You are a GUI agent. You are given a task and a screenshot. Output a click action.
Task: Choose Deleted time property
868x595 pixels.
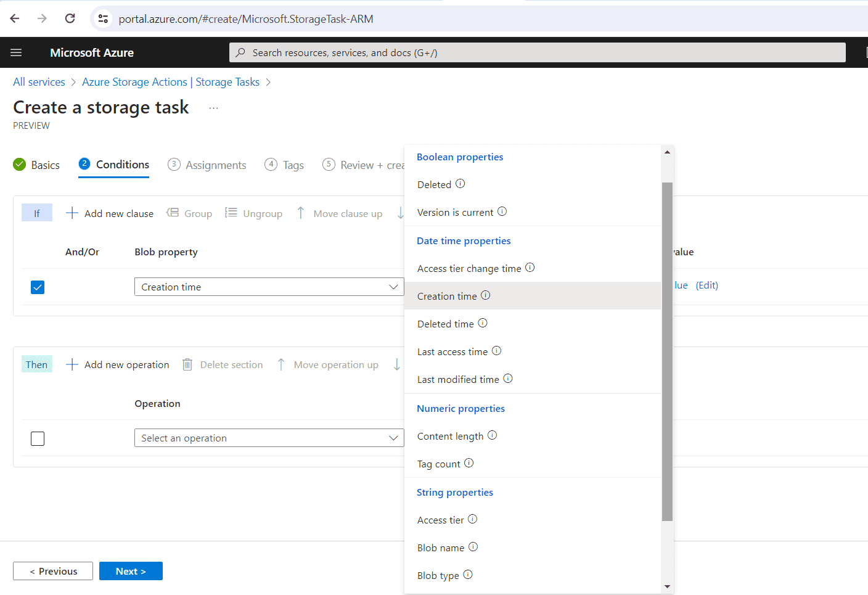point(533,324)
